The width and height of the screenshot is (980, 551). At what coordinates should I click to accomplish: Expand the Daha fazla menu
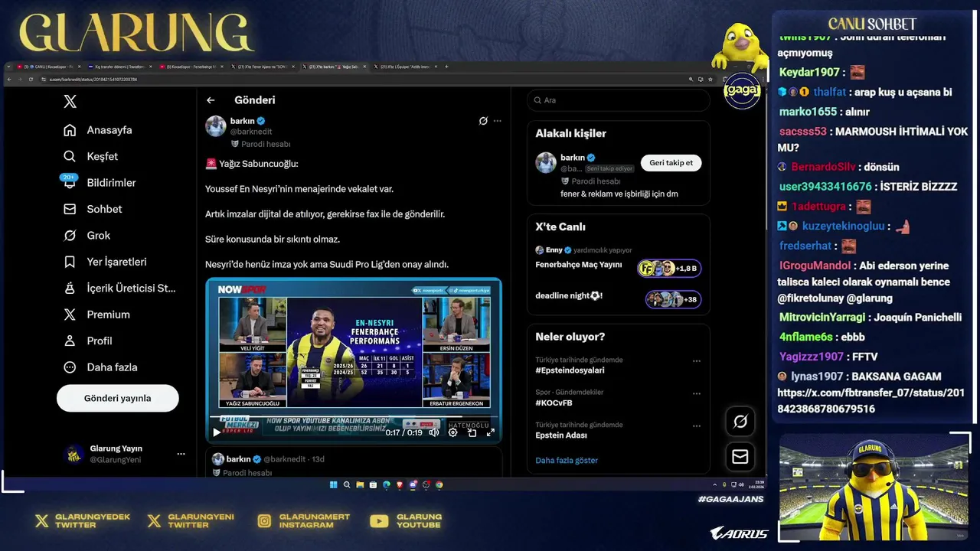click(100, 367)
